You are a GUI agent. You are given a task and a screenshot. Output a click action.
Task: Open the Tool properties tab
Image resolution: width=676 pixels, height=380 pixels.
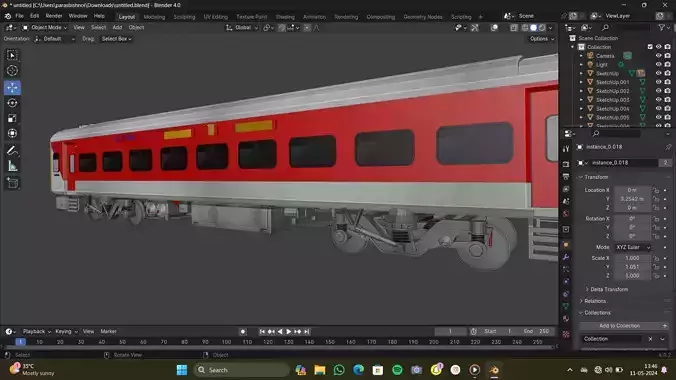(566, 148)
